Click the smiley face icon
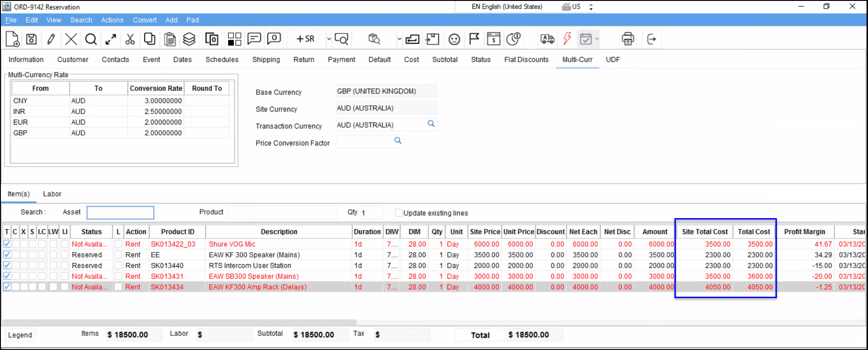The image size is (868, 350). [x=454, y=39]
